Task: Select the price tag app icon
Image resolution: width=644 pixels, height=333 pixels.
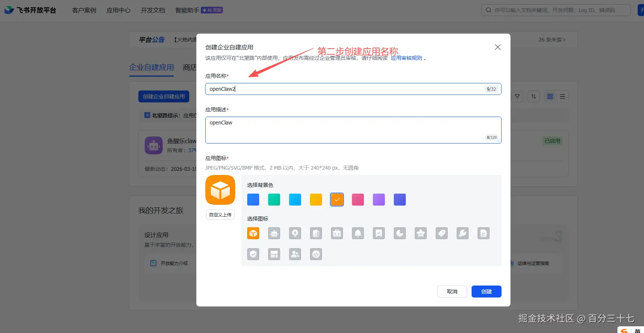Action: (x=442, y=233)
